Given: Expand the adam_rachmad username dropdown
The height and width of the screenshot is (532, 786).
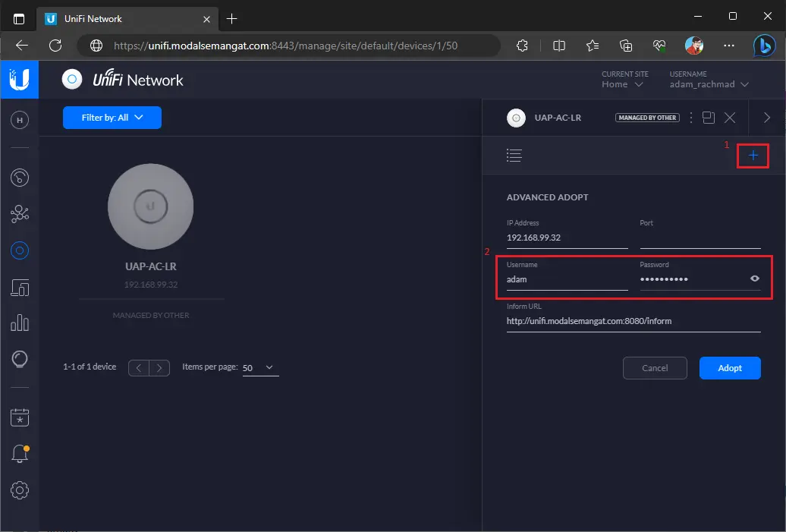Looking at the screenshot, I should (x=709, y=84).
